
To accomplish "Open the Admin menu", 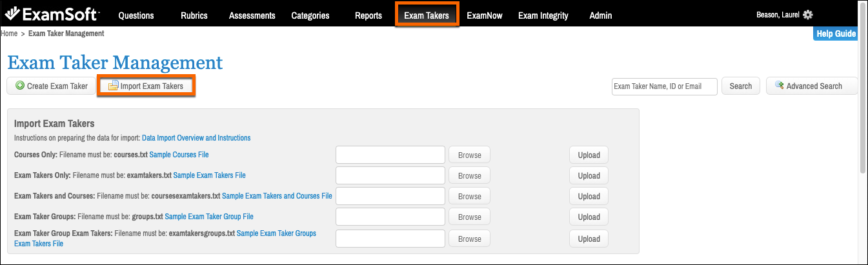I will click(601, 15).
